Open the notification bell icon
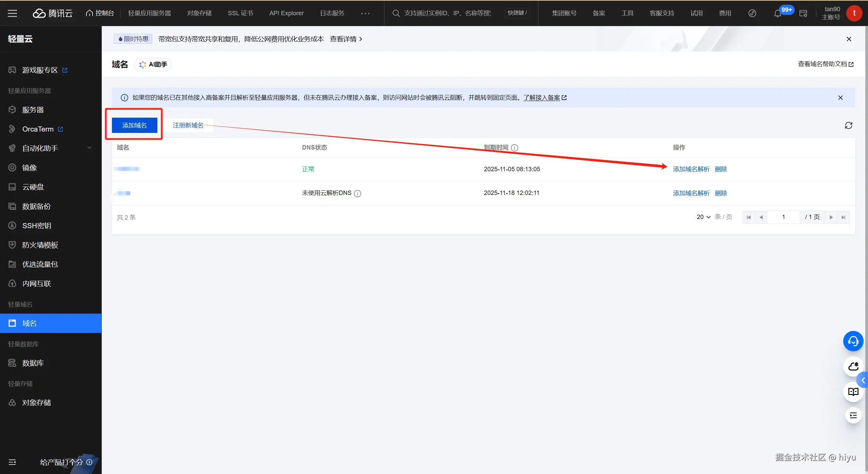Image resolution: width=868 pixels, height=474 pixels. (777, 14)
